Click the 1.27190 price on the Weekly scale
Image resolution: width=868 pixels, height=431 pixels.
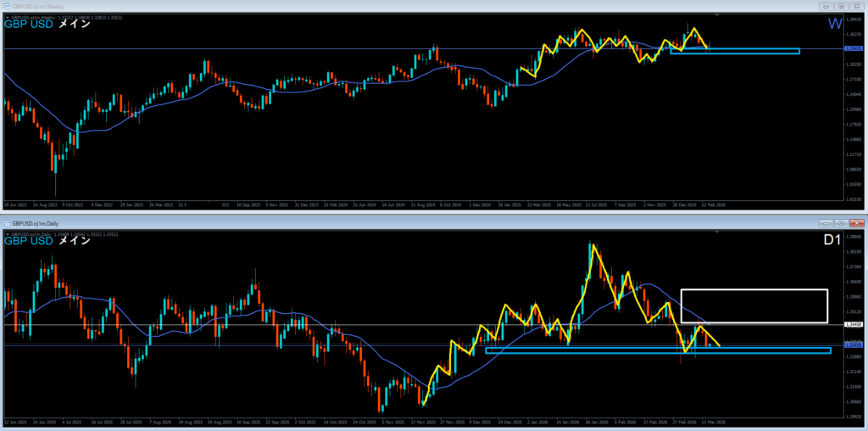[853, 79]
